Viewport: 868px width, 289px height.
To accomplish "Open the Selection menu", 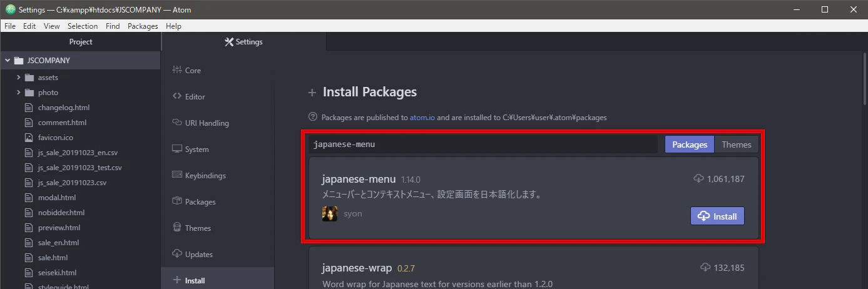I will [x=83, y=26].
